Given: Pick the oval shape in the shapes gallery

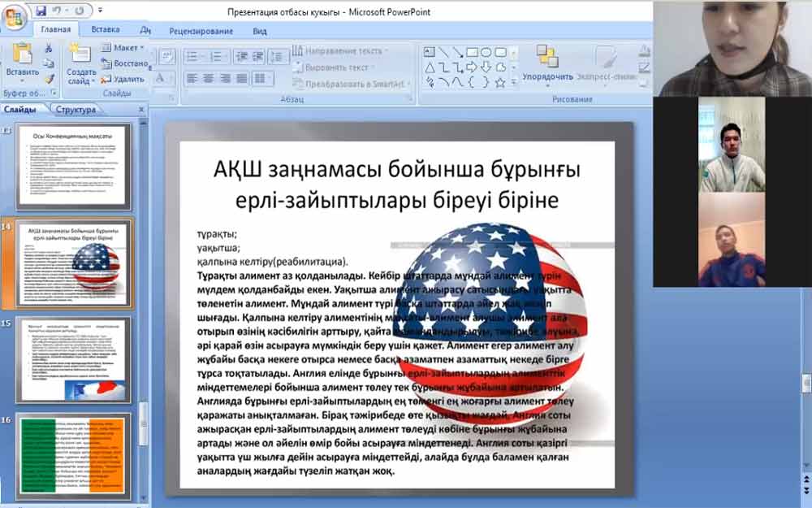Looking at the screenshot, I should [486, 52].
